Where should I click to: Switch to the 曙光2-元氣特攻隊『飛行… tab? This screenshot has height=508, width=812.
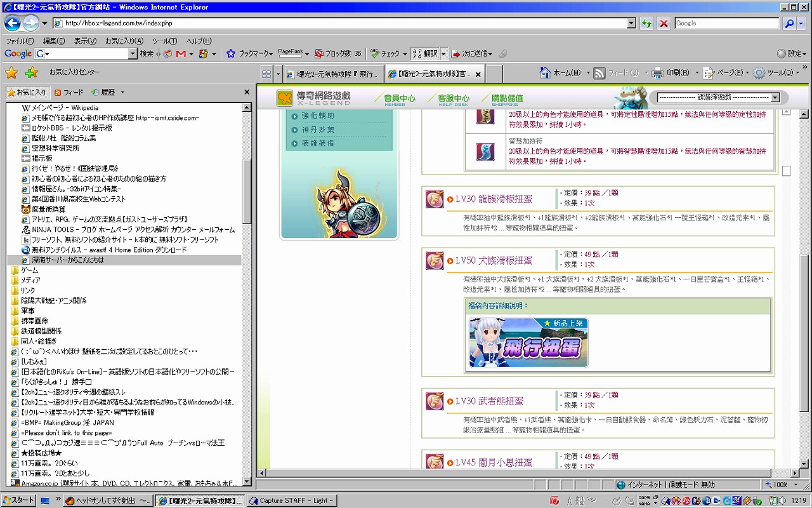[x=334, y=74]
